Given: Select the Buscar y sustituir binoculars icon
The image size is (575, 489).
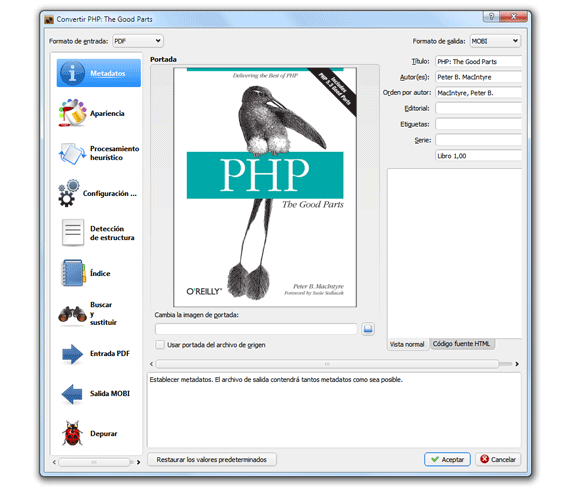Looking at the screenshot, I should pos(72,314).
